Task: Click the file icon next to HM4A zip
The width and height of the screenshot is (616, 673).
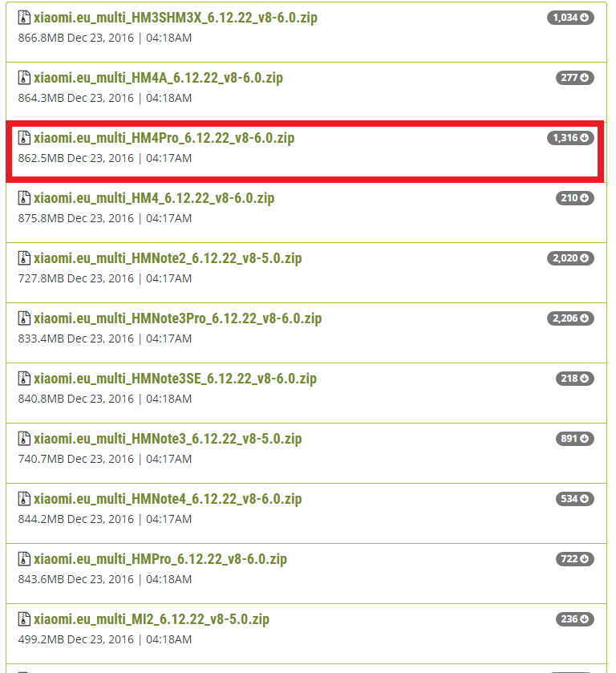Action: point(24,78)
